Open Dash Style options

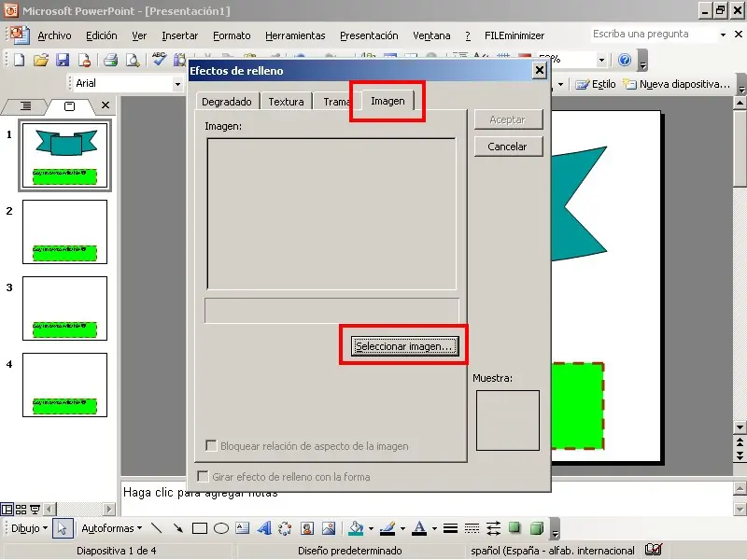coord(472,528)
